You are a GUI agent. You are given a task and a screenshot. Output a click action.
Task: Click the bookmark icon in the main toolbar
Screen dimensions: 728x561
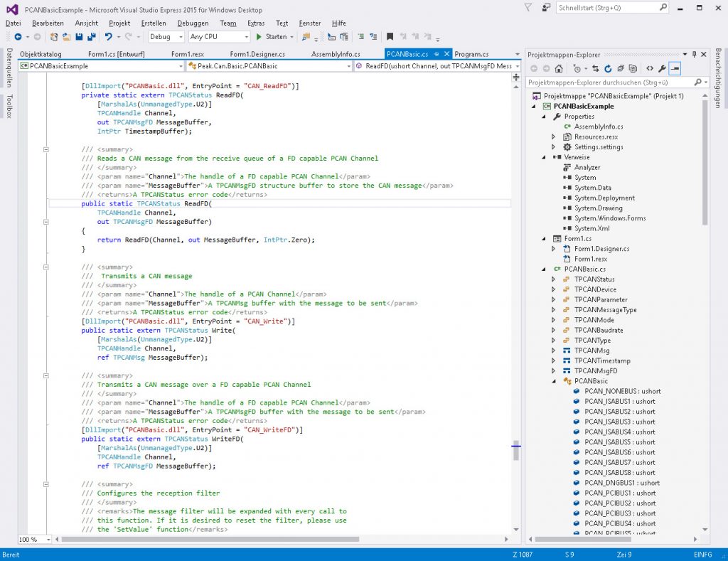coord(390,37)
